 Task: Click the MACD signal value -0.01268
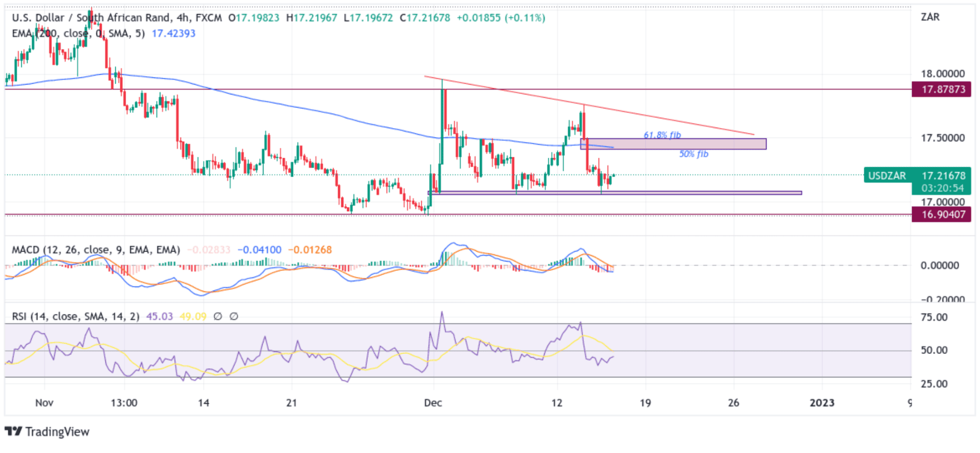tap(310, 250)
